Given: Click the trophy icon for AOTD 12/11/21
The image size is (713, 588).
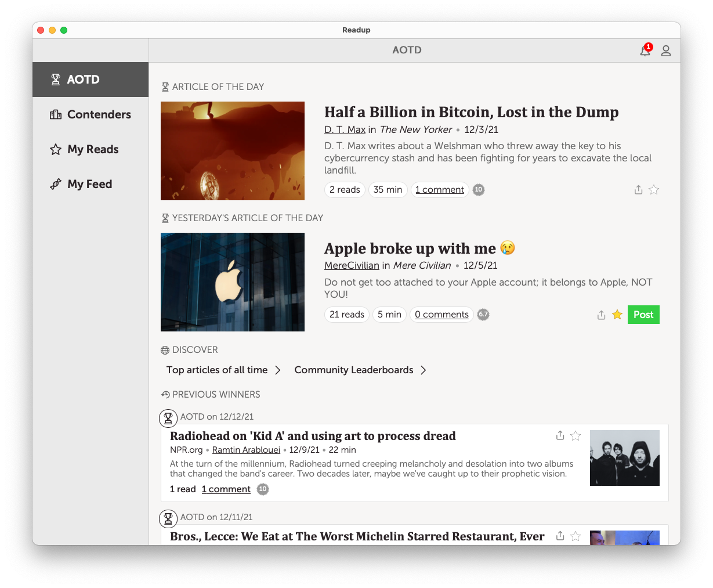Looking at the screenshot, I should point(168,518).
